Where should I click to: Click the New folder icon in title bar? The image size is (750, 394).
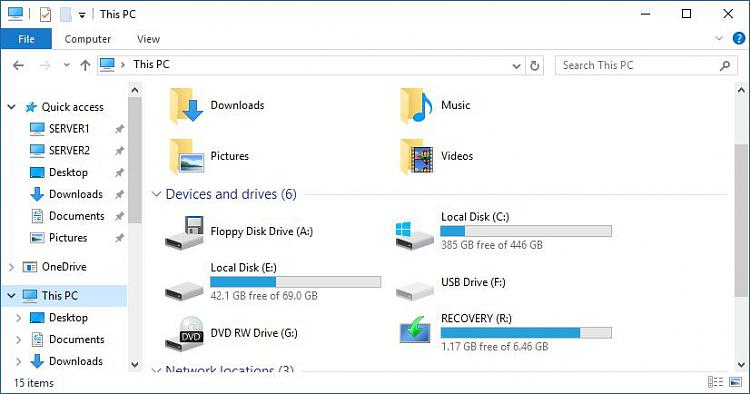pos(66,14)
